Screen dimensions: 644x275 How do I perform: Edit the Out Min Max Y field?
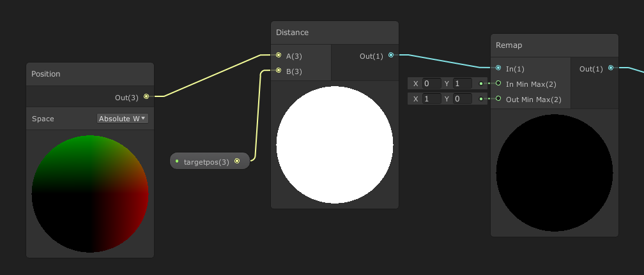pyautogui.click(x=463, y=99)
